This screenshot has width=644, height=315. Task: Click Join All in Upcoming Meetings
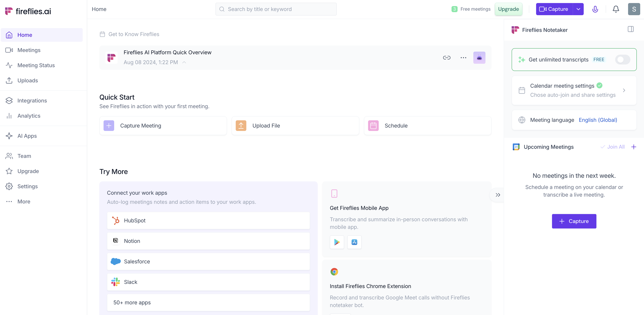click(x=613, y=147)
